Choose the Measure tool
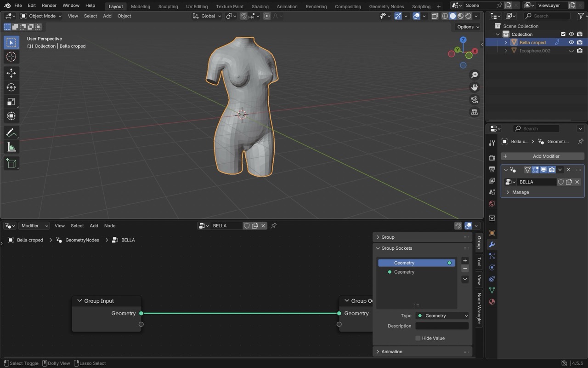 pyautogui.click(x=11, y=147)
